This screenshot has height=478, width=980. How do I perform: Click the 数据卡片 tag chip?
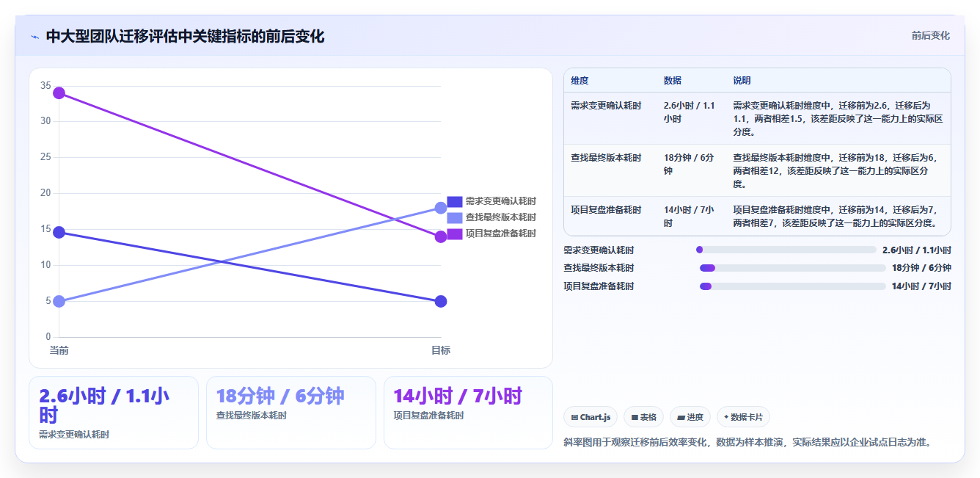tap(743, 417)
